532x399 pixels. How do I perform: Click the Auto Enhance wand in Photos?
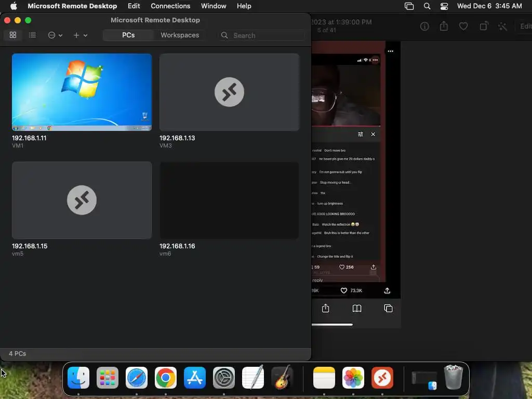coord(502,26)
